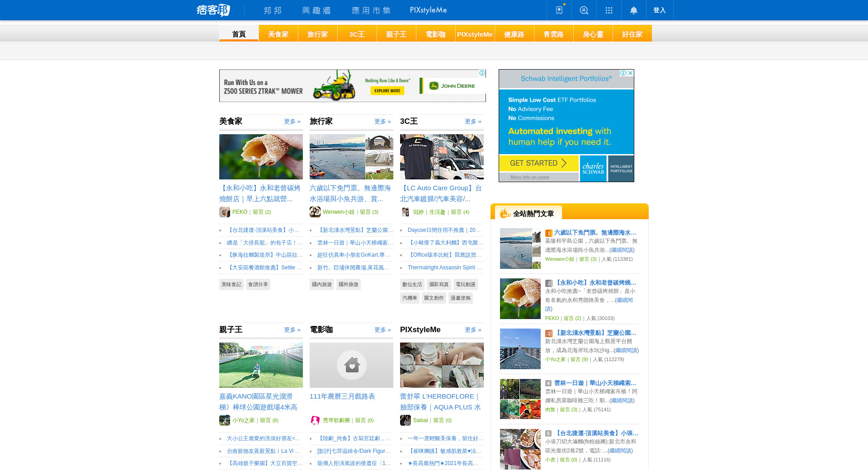Open the apps grid icon
The image size is (868, 470).
click(x=609, y=10)
